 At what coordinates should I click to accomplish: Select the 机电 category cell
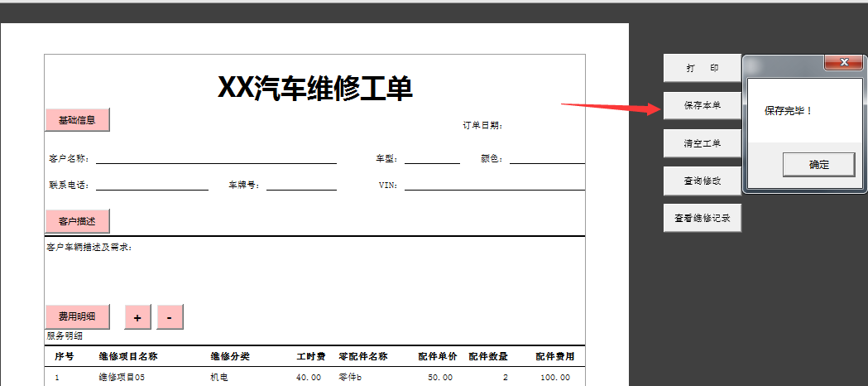coord(219,378)
